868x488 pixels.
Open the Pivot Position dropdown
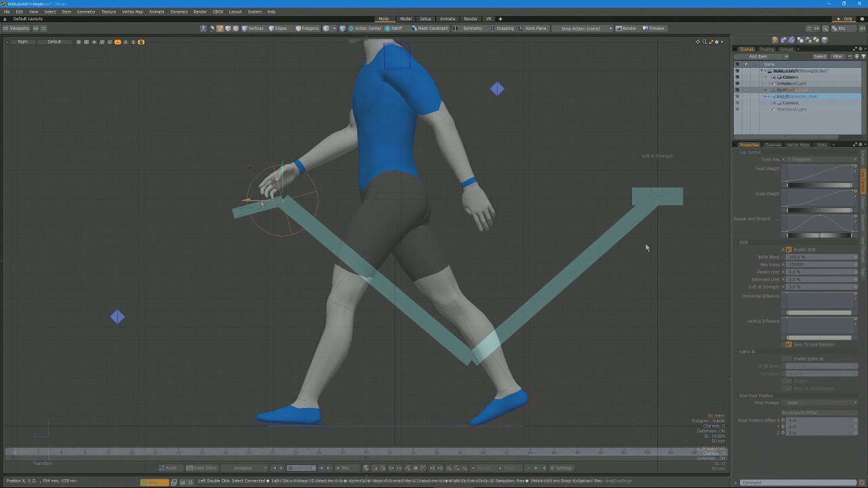[x=822, y=403]
